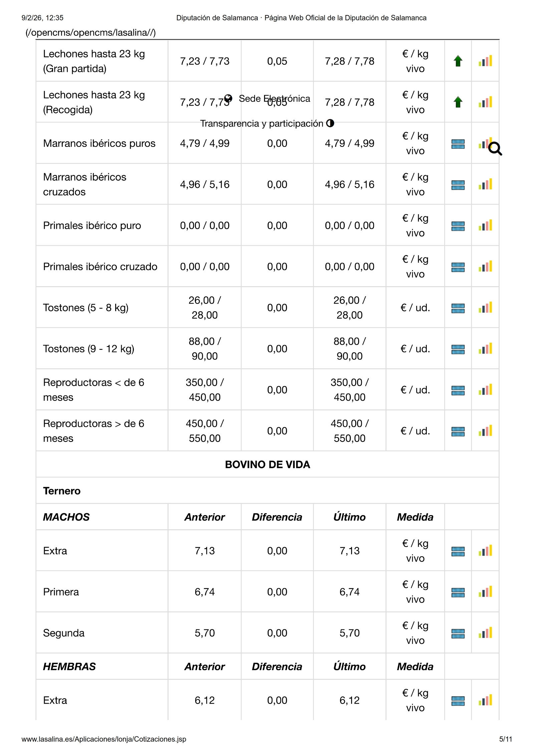Open chart icon for Primales ibérico puro
This screenshot has width=534, height=756.
[485, 225]
